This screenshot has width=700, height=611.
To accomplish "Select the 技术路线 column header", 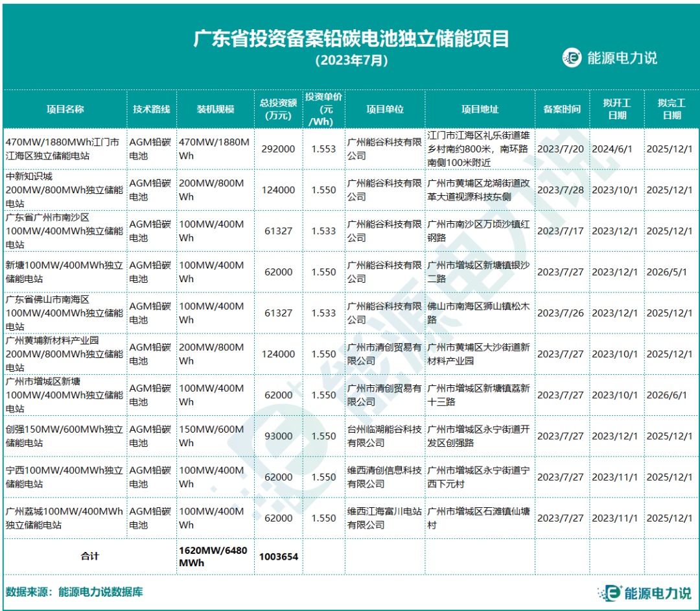I will click(x=151, y=110).
